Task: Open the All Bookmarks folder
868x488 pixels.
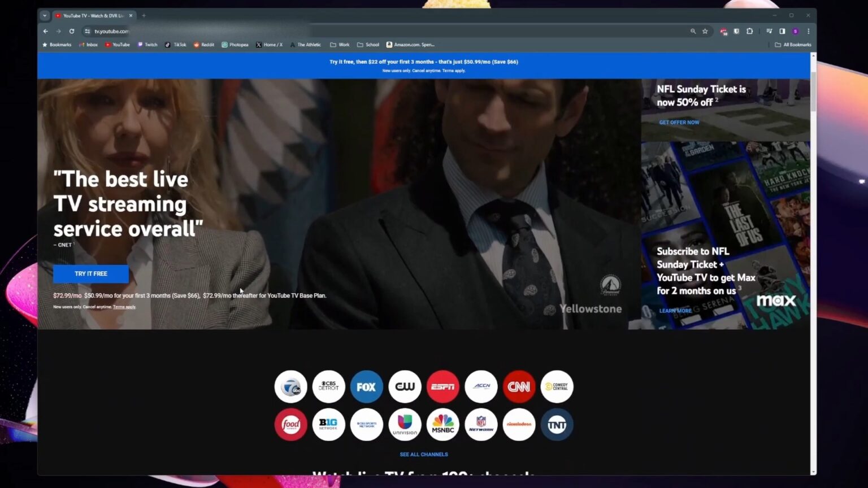Action: [793, 45]
